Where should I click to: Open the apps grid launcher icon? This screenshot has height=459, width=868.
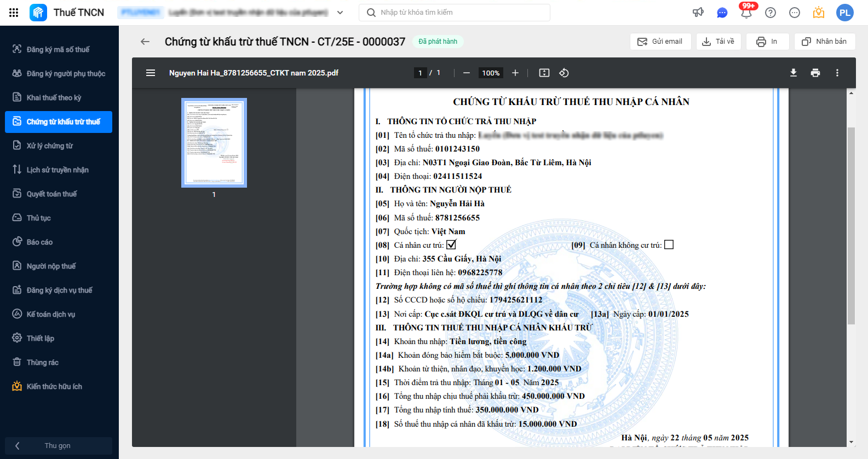pyautogui.click(x=14, y=13)
